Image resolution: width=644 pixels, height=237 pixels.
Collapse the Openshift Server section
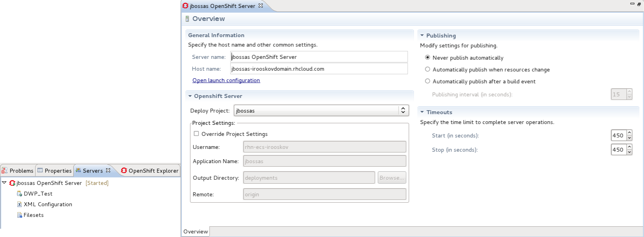pos(190,96)
